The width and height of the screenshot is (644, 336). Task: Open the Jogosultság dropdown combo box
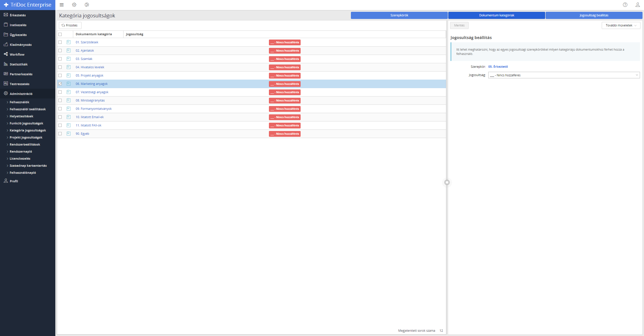[564, 75]
